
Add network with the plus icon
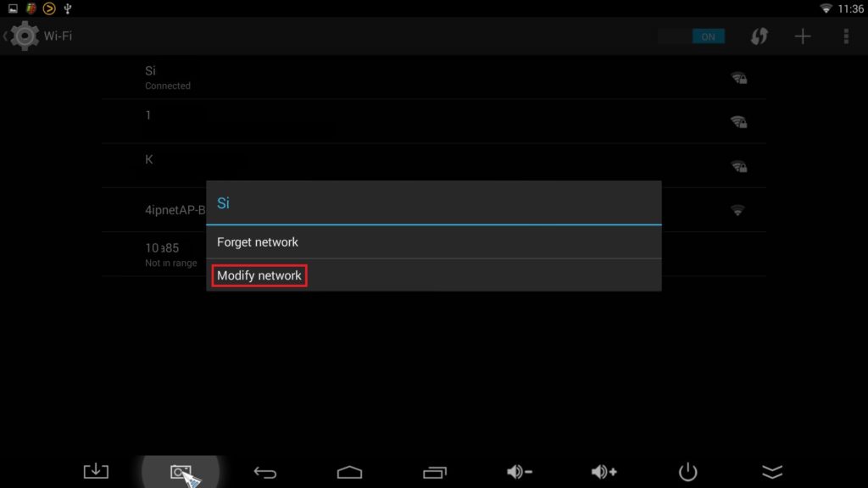coord(802,36)
